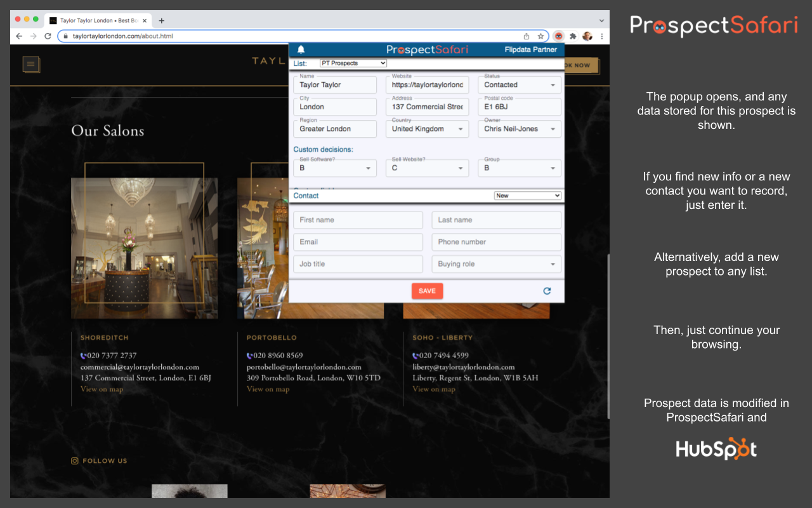Image resolution: width=812 pixels, height=508 pixels.
Task: Click the Portobello salon photo
Action: coord(263,248)
